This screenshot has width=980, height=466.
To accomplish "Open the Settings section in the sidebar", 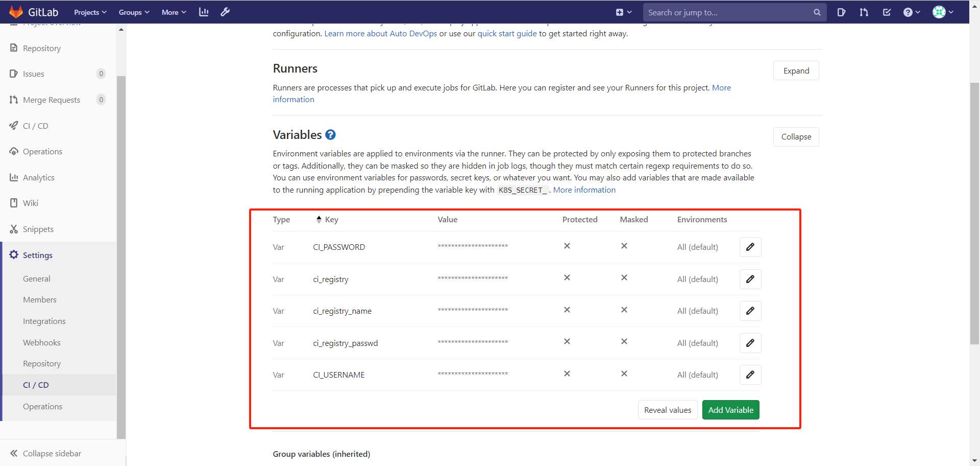I will coord(37,255).
